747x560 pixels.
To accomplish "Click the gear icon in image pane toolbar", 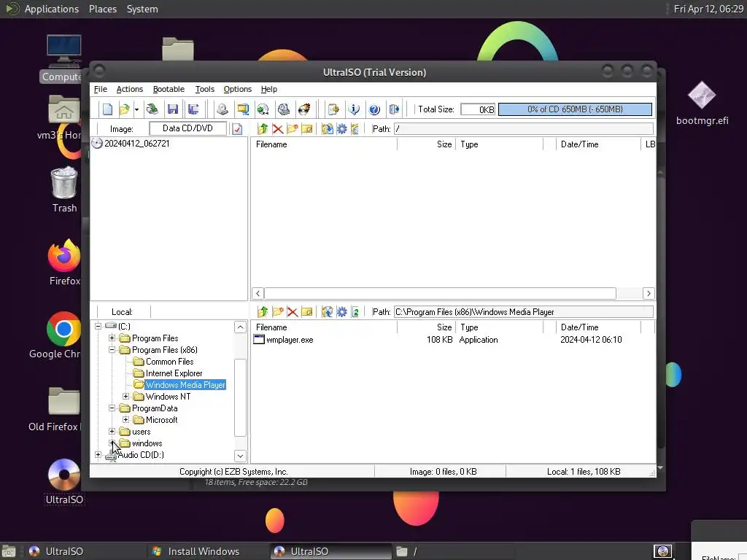I will tap(342, 129).
